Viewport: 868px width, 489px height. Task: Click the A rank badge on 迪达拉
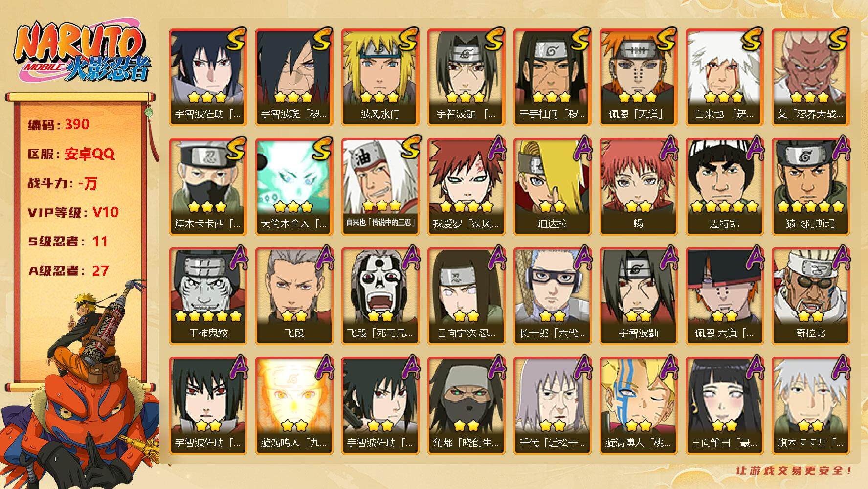pyautogui.click(x=582, y=148)
